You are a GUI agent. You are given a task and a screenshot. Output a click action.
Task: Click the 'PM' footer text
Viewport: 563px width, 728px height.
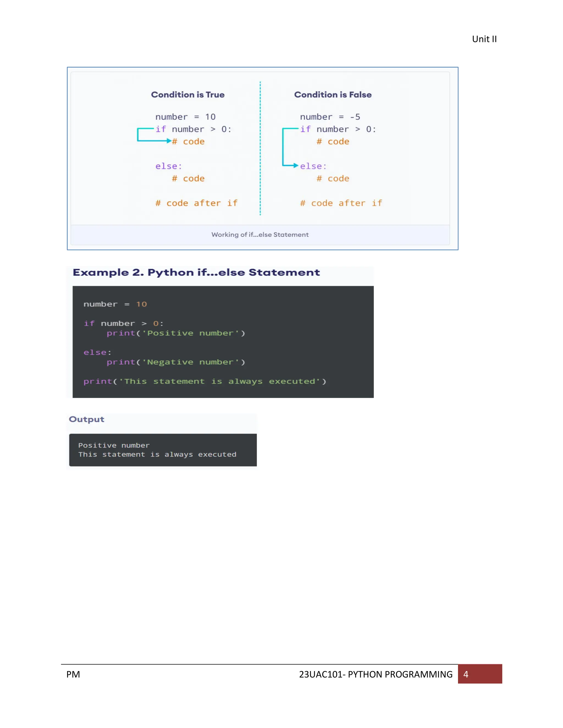pyautogui.click(x=73, y=674)
